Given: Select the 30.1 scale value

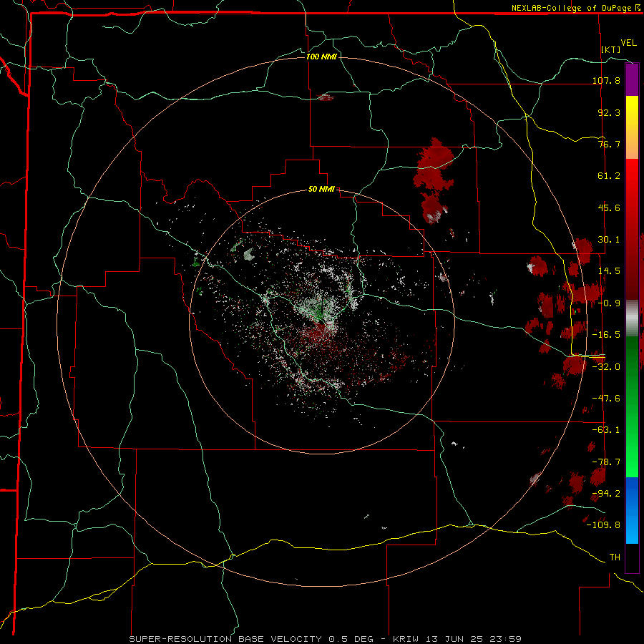Looking at the screenshot, I should (609, 240).
